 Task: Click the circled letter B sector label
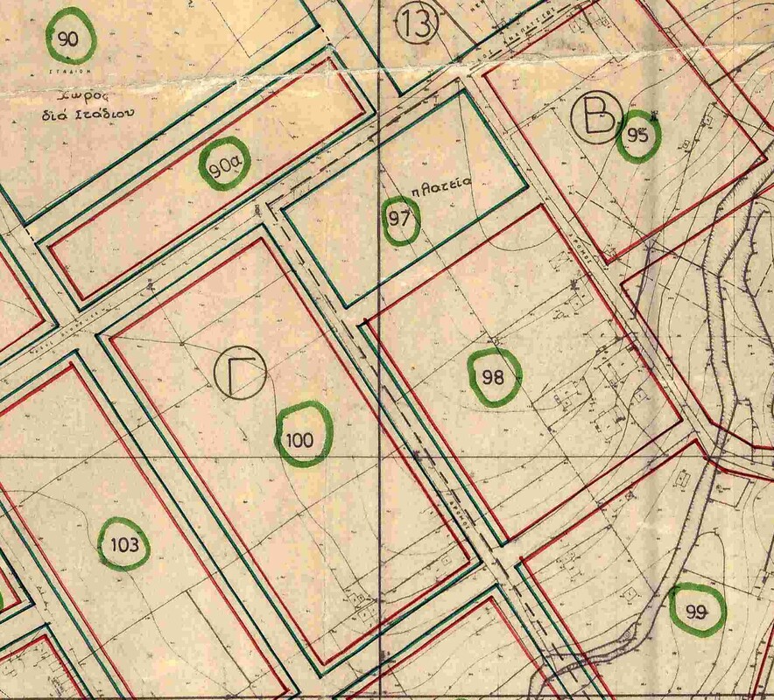595,118
